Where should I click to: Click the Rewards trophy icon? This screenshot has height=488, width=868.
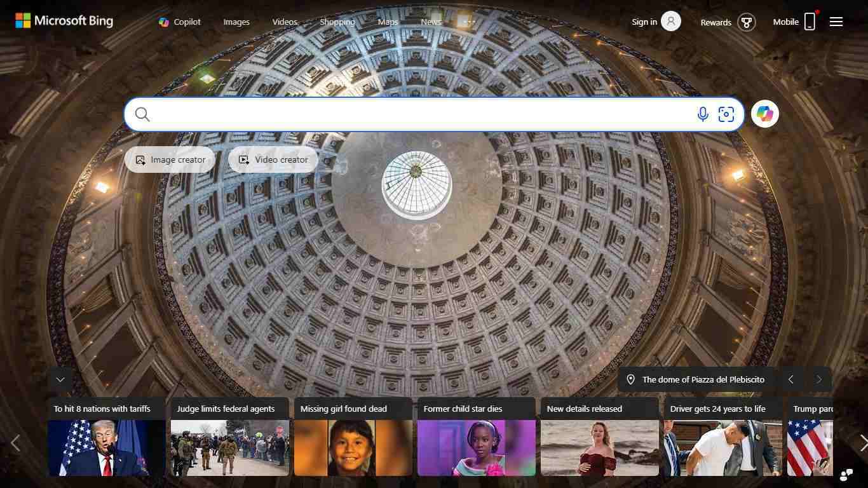[746, 22]
